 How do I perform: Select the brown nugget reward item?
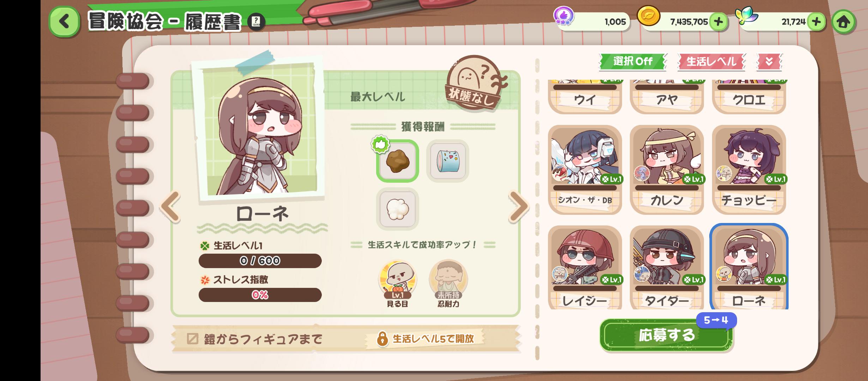397,161
